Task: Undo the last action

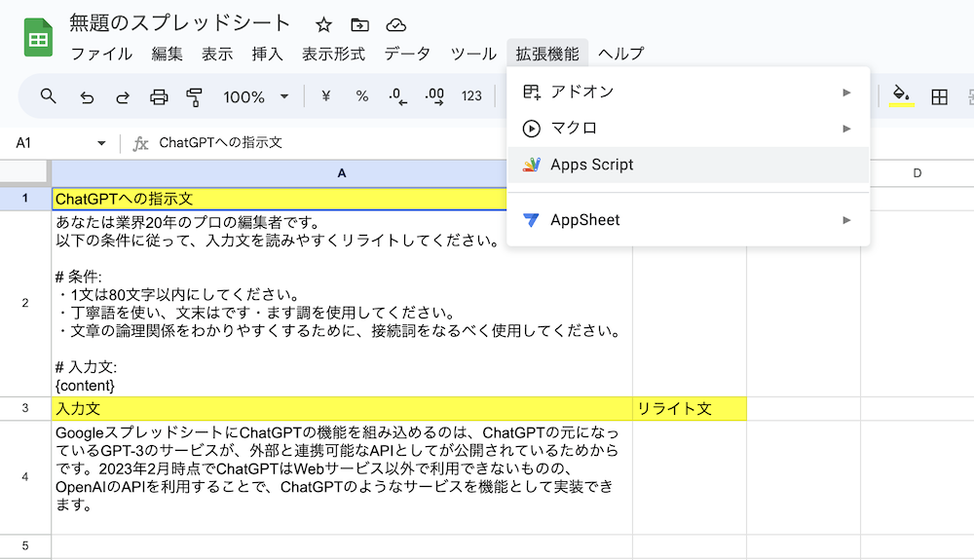Action: [87, 96]
